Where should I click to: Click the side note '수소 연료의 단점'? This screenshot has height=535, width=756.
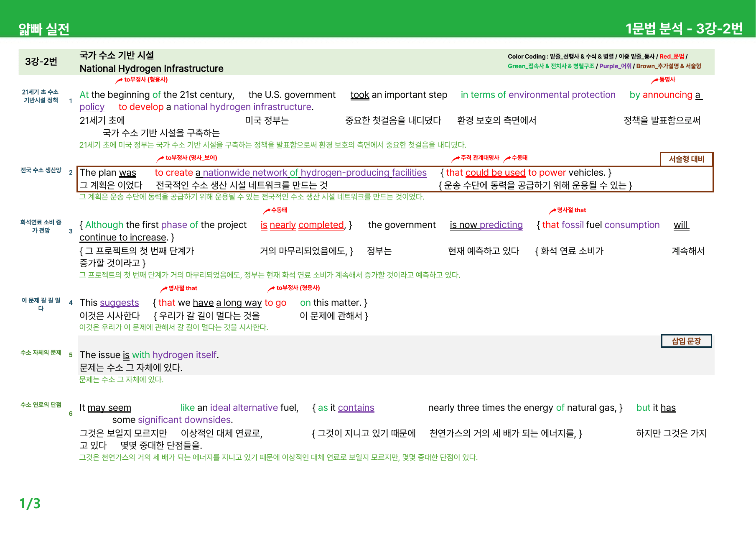[41, 405]
